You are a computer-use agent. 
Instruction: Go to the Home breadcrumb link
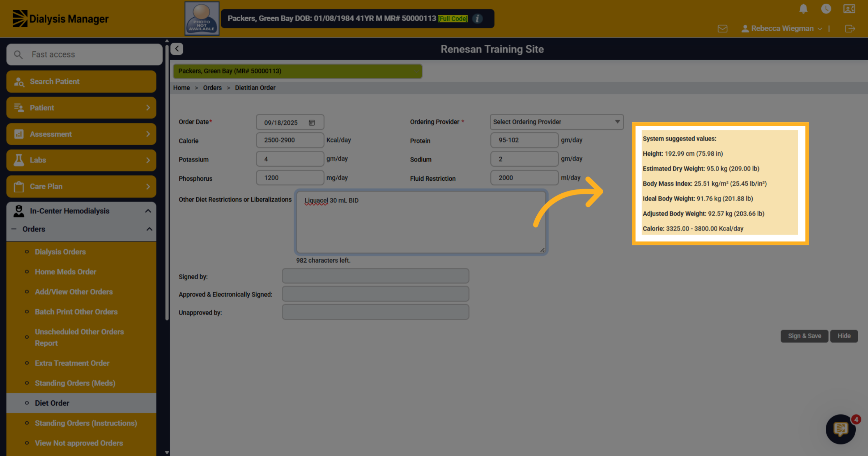182,88
